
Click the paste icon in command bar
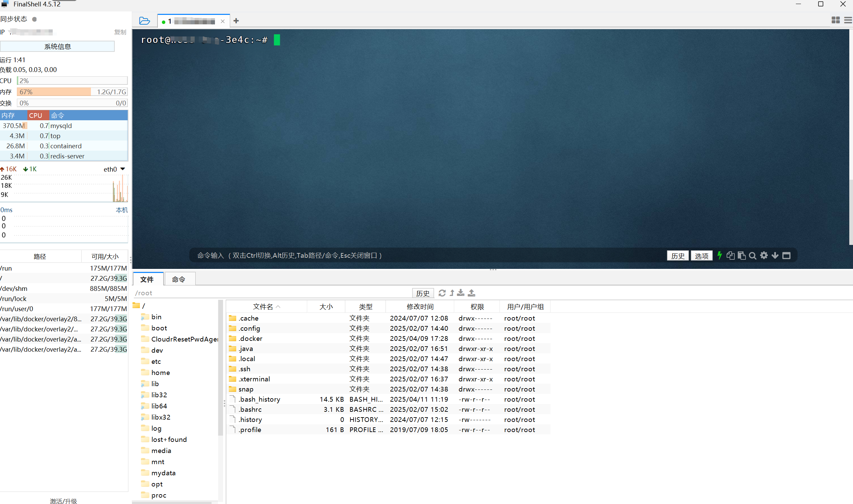coord(741,255)
